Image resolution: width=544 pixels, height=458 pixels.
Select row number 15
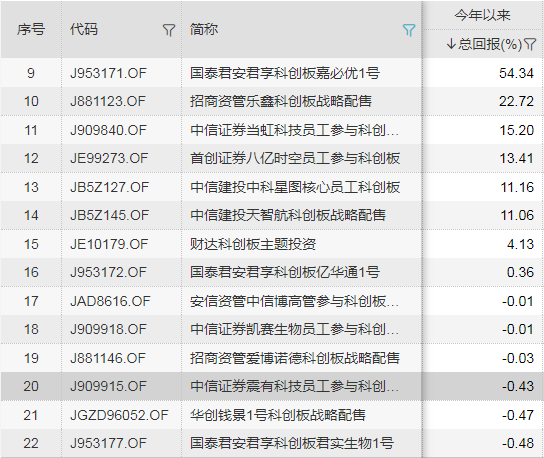point(31,244)
